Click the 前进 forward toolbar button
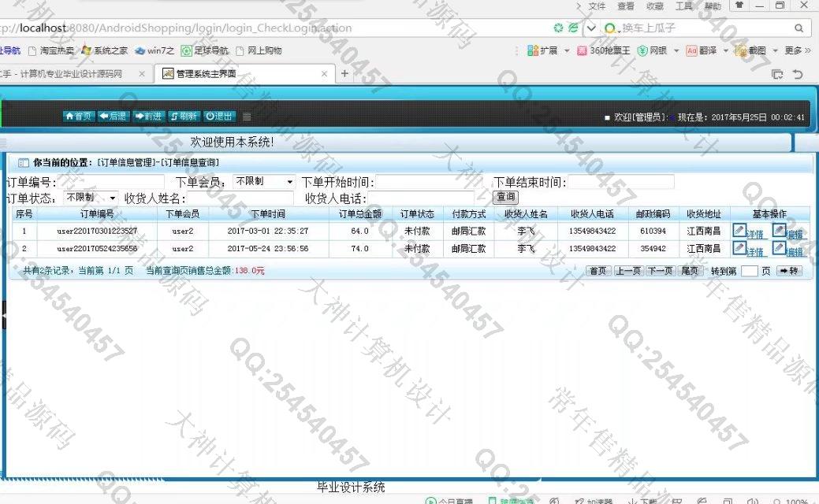Screen dimensions: 819x504 [x=149, y=117]
